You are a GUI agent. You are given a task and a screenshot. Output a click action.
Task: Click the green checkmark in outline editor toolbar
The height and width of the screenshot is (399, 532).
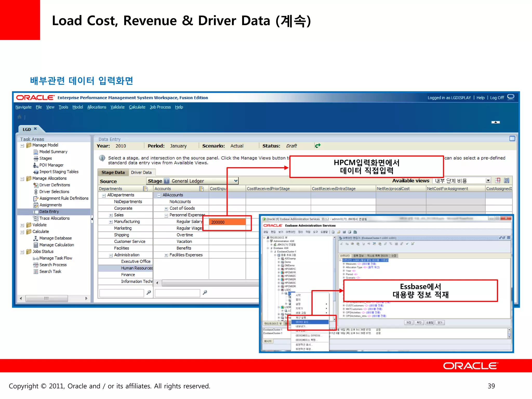pos(407,244)
